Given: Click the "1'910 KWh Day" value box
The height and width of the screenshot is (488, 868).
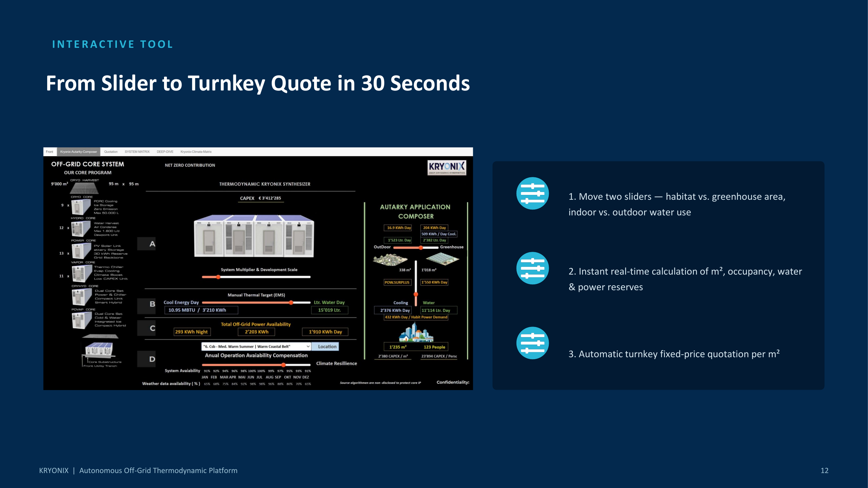Looking at the screenshot, I should click(325, 332).
